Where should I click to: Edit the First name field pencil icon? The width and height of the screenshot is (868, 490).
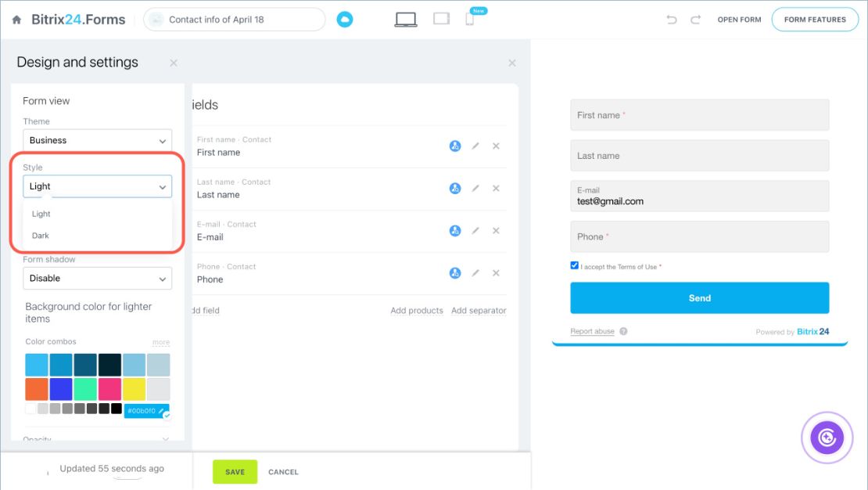pyautogui.click(x=475, y=146)
